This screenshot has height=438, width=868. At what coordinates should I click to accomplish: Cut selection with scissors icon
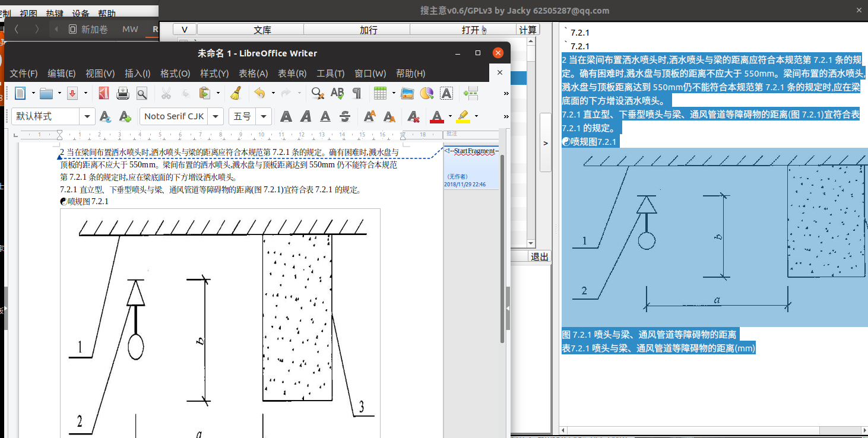click(166, 93)
